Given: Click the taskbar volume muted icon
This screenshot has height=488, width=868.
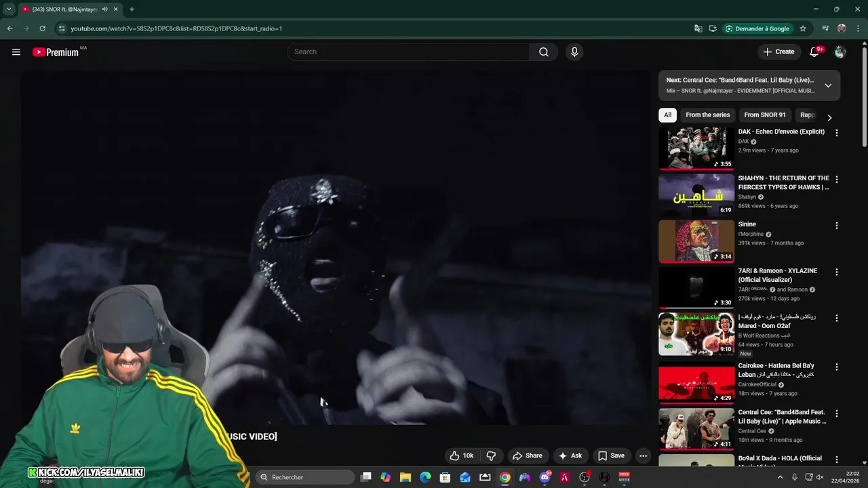Looking at the screenshot, I should click(x=820, y=477).
